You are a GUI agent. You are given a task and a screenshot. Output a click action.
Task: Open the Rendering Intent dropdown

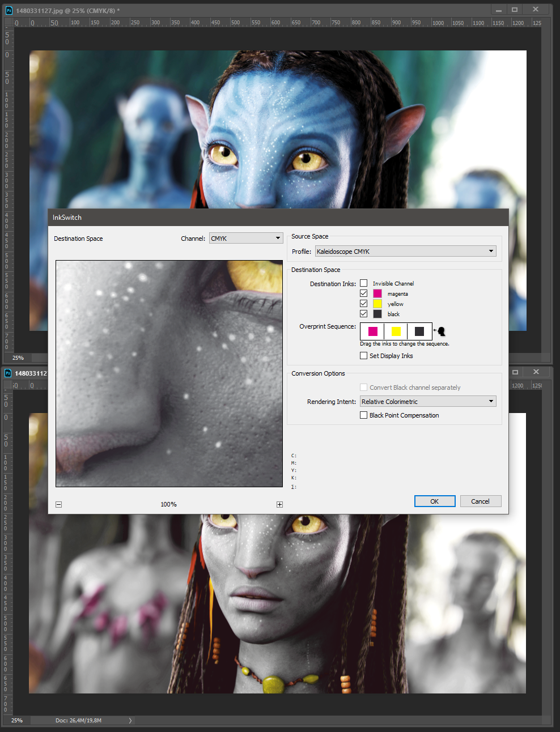pos(428,401)
